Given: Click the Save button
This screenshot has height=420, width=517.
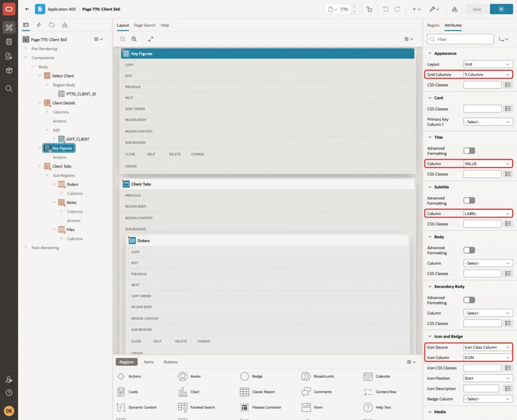Looking at the screenshot, I should click(x=477, y=9).
